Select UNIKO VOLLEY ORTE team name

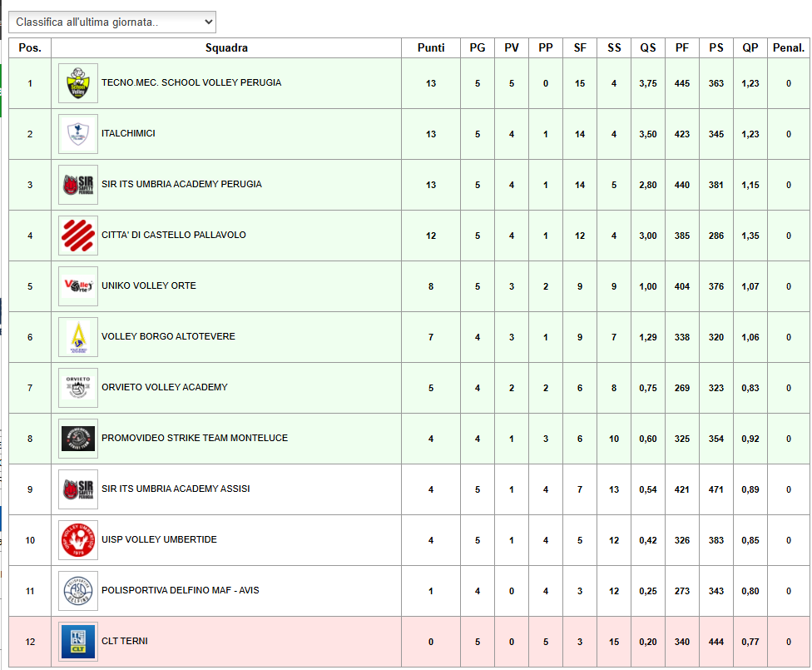[149, 286]
